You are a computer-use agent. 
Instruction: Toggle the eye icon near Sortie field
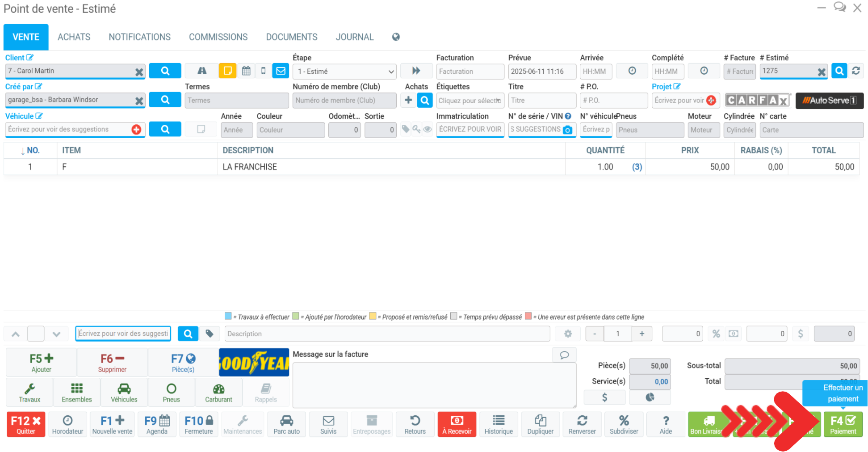coord(428,129)
